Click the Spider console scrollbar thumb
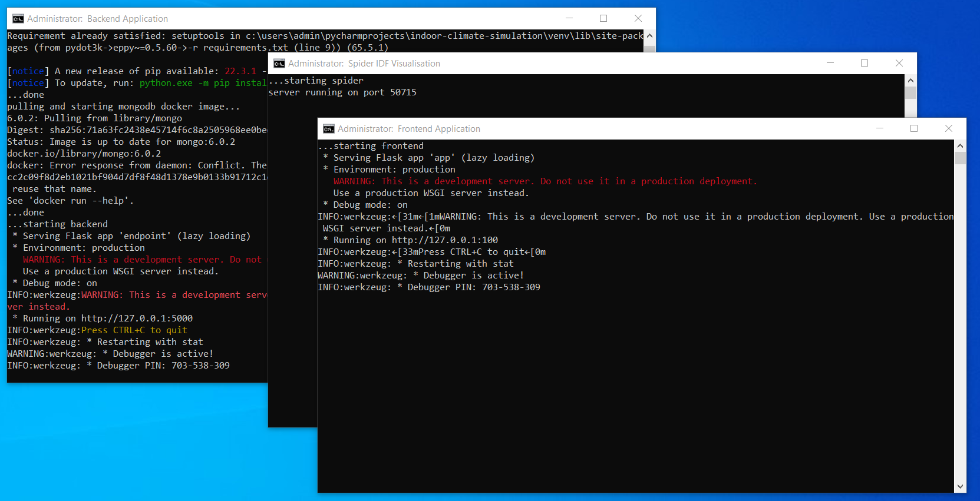The height and width of the screenshot is (501, 980). click(x=911, y=93)
